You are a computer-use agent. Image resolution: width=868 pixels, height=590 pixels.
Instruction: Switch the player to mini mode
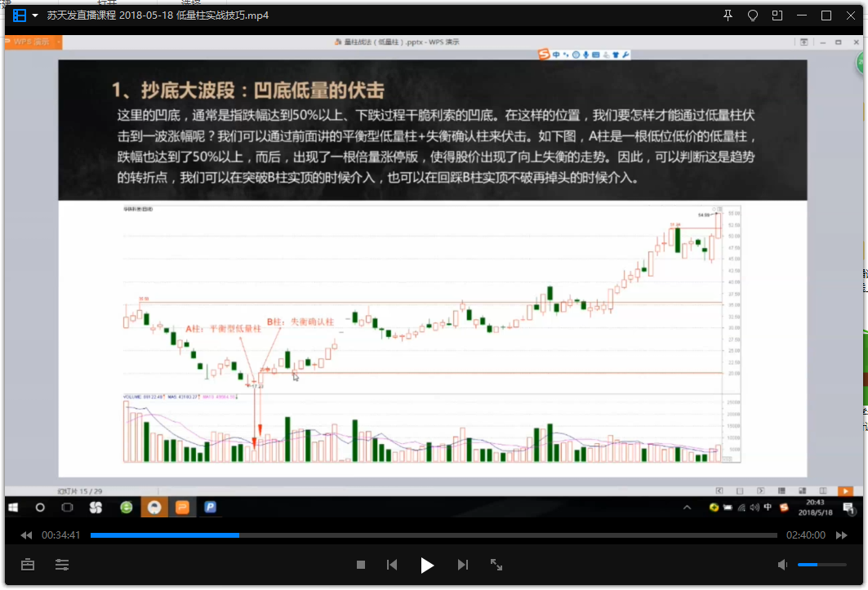[777, 16]
